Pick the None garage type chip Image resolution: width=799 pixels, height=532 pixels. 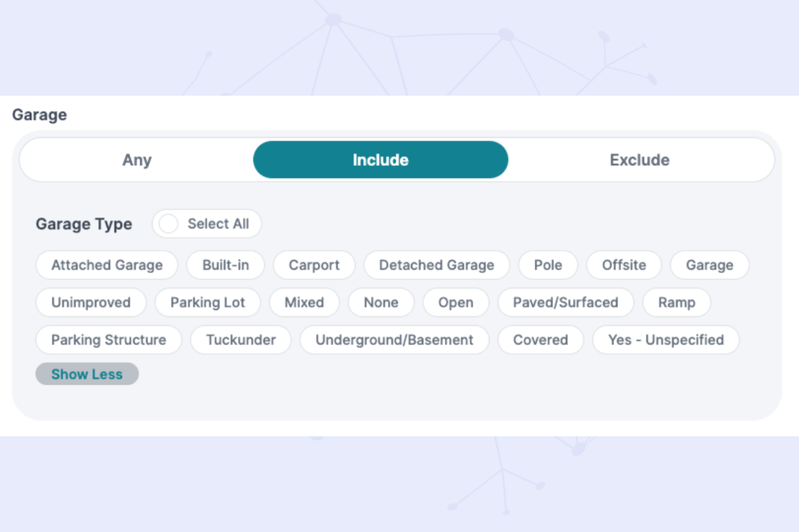(381, 302)
